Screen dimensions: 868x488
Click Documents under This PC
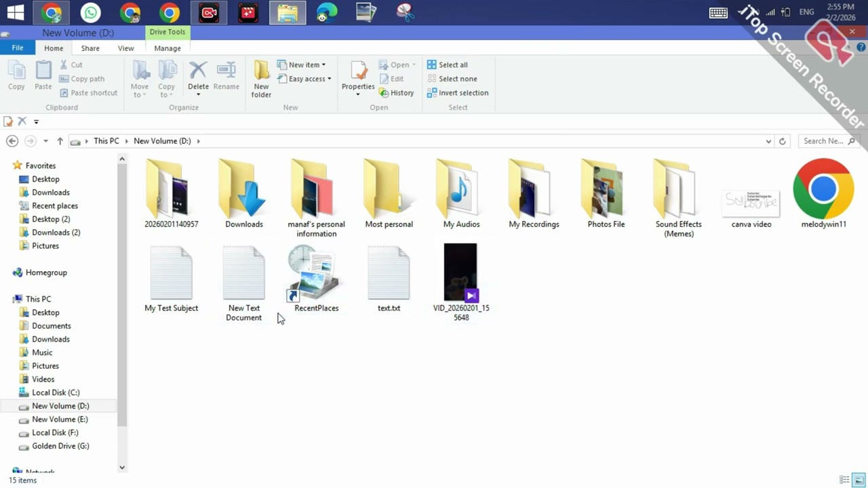51,326
